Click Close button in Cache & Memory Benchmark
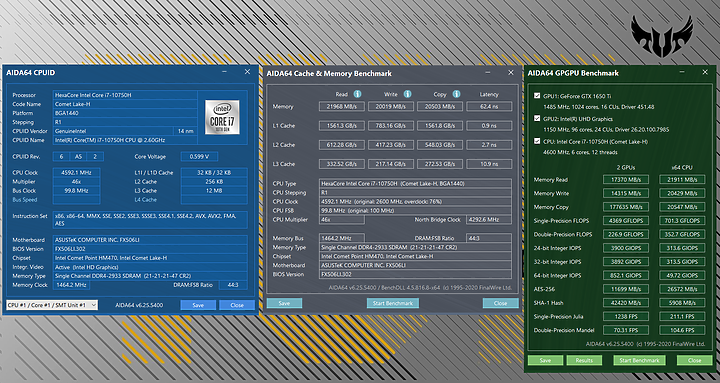The image size is (720, 383). tap(501, 303)
